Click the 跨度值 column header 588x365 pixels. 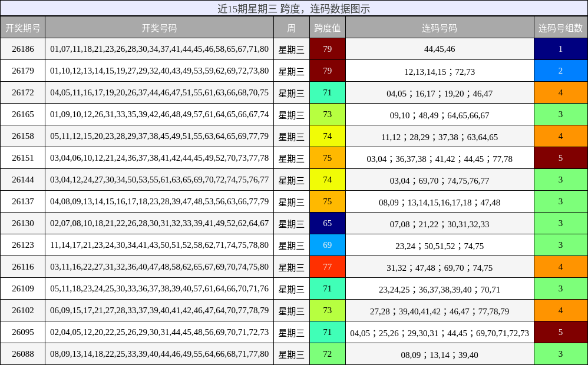tap(328, 27)
